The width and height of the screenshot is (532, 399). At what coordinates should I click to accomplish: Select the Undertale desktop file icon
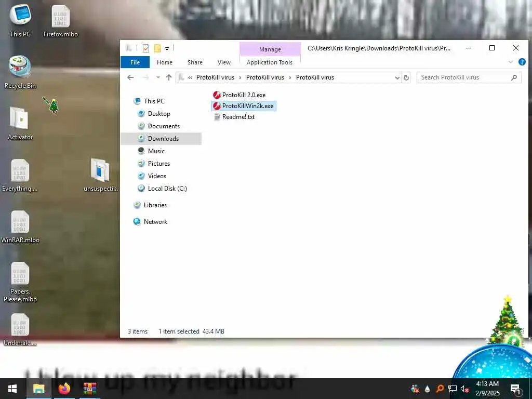point(20,330)
